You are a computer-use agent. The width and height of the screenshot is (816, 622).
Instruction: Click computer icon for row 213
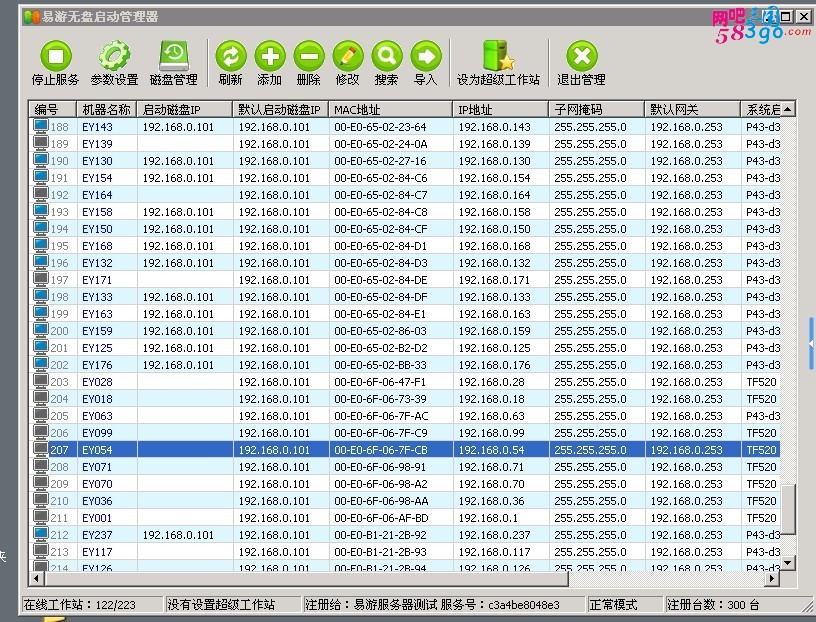click(41, 552)
